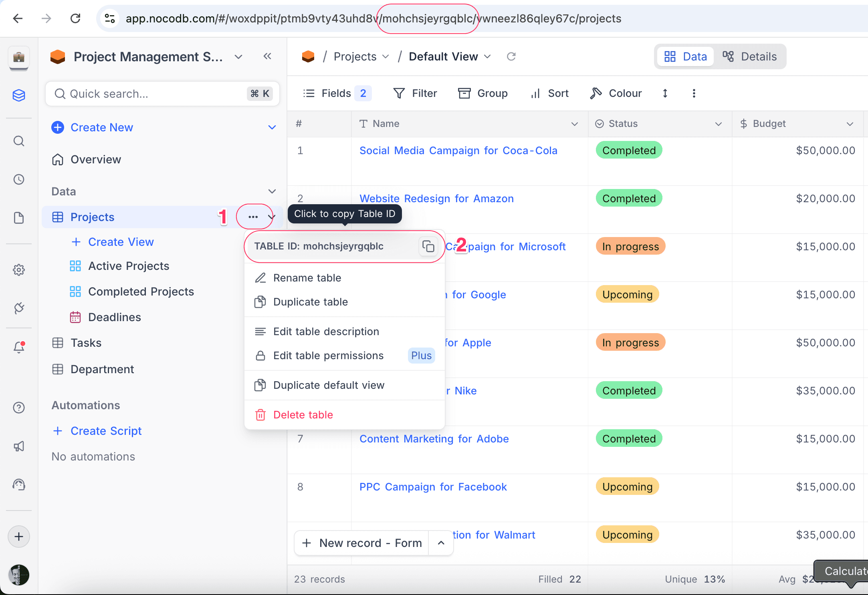Open the Status column dropdown arrow
Viewport: 868px width, 595px height.
click(x=718, y=124)
